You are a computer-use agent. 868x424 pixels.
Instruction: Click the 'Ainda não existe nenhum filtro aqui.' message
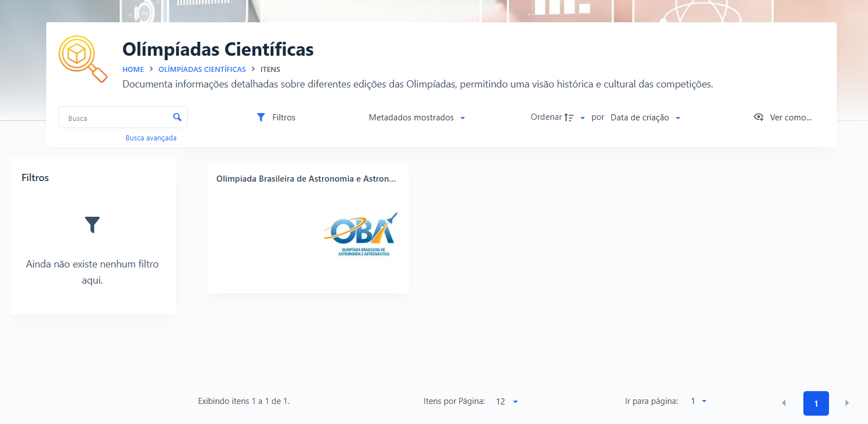point(92,272)
